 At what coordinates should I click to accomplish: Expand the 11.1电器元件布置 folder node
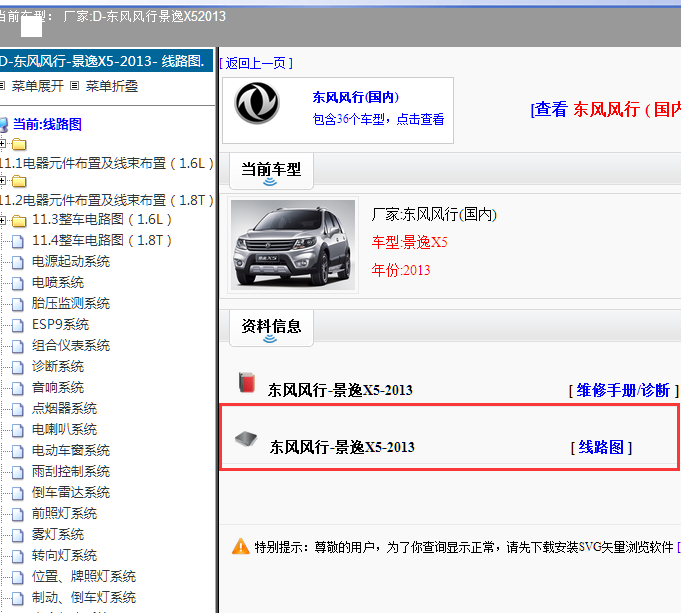4,144
